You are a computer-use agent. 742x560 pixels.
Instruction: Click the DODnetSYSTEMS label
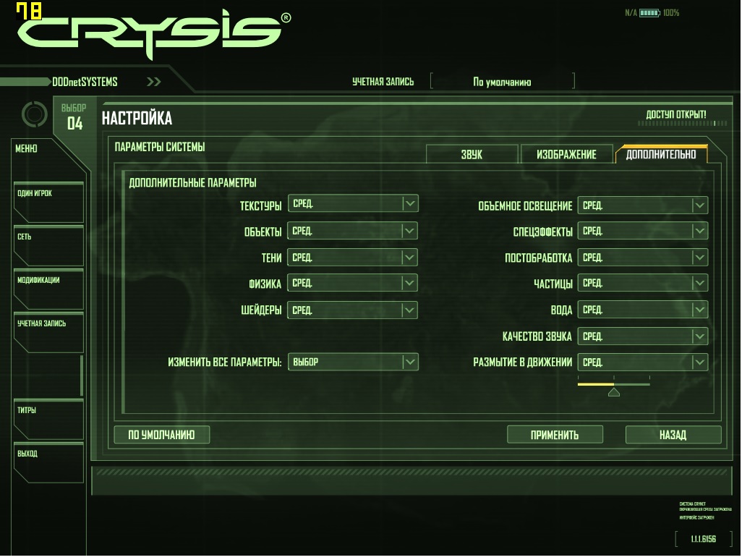pyautogui.click(x=85, y=82)
